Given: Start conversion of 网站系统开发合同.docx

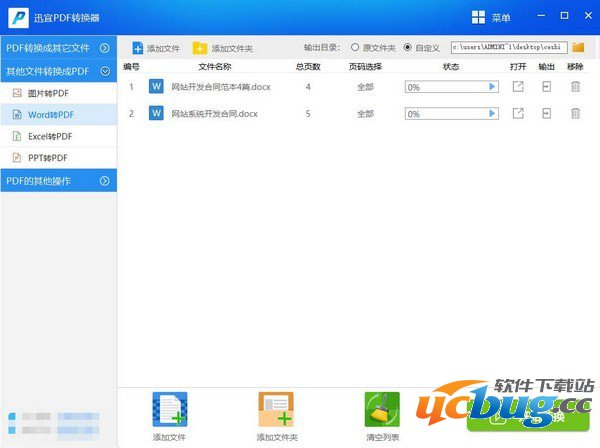Looking at the screenshot, I should [492, 114].
